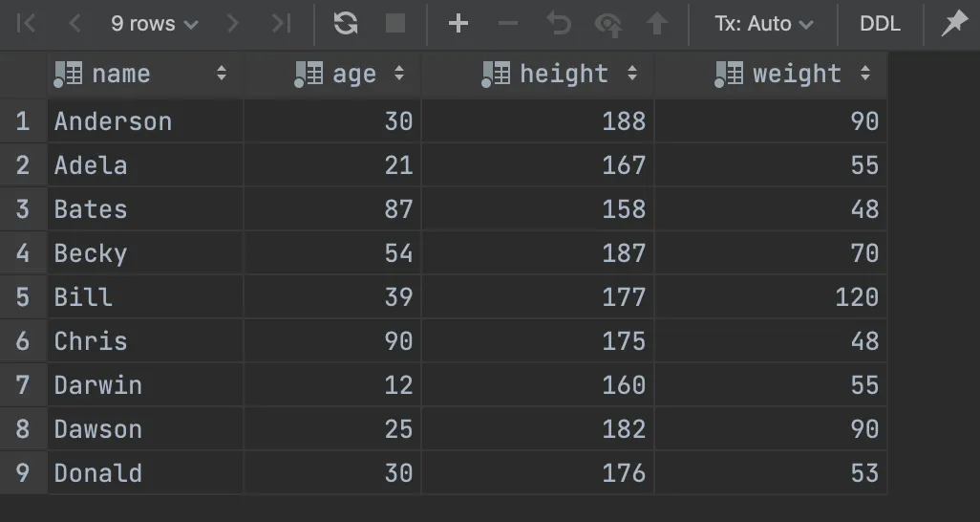Open the 9 rows page size dropdown
The image size is (980, 522).
coord(155,24)
